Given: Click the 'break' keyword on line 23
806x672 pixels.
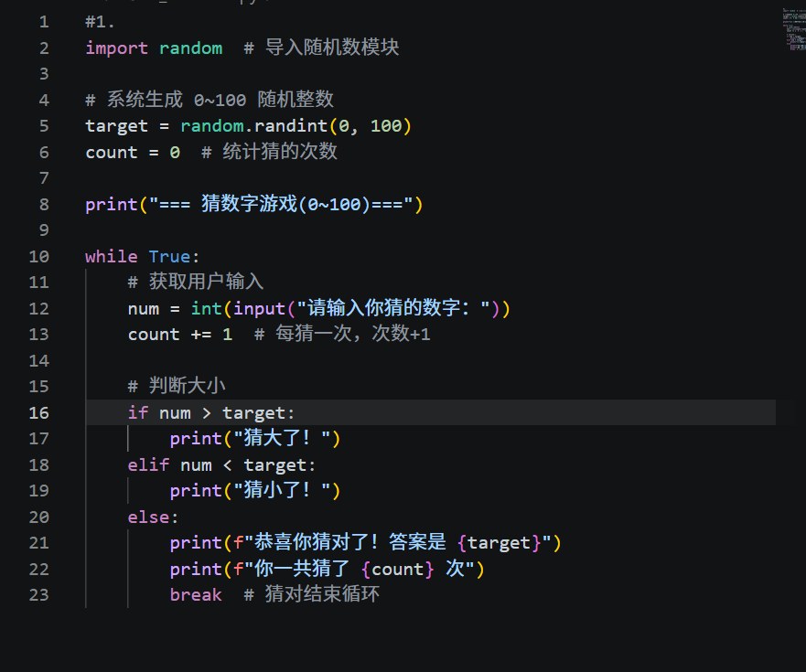Looking at the screenshot, I should pyautogui.click(x=196, y=594).
